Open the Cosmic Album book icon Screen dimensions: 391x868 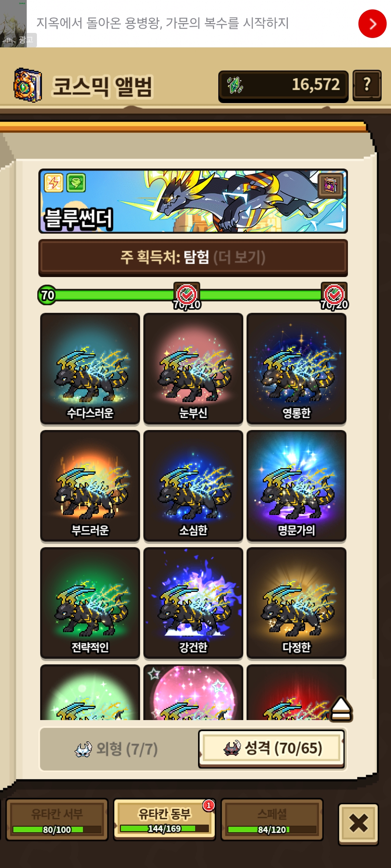click(x=28, y=85)
